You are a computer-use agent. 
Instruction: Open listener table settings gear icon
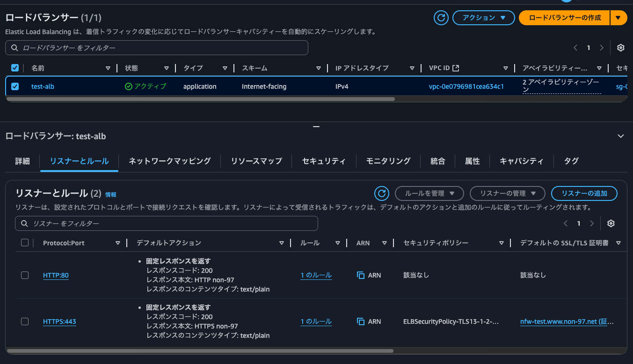coord(611,223)
